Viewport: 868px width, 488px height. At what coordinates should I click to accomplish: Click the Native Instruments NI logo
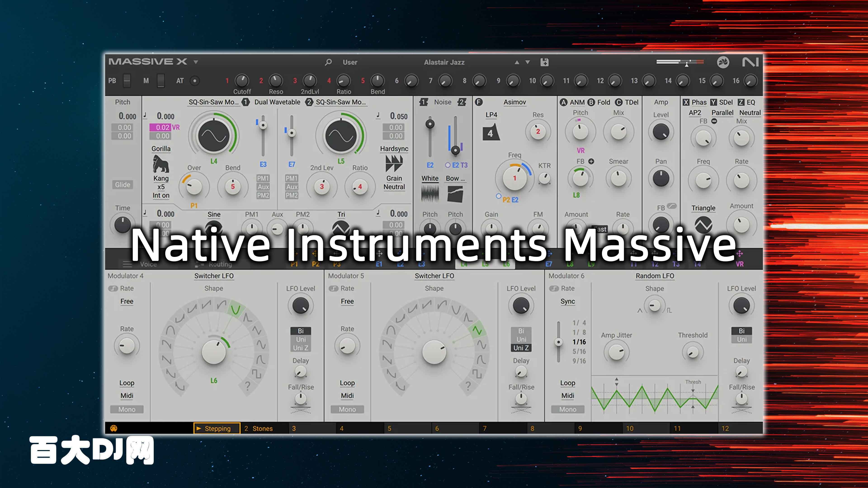[x=750, y=62]
